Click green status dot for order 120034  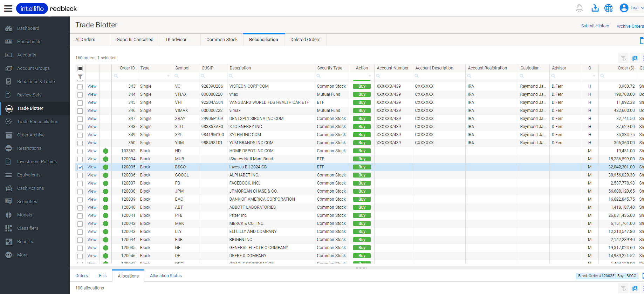coord(105,159)
